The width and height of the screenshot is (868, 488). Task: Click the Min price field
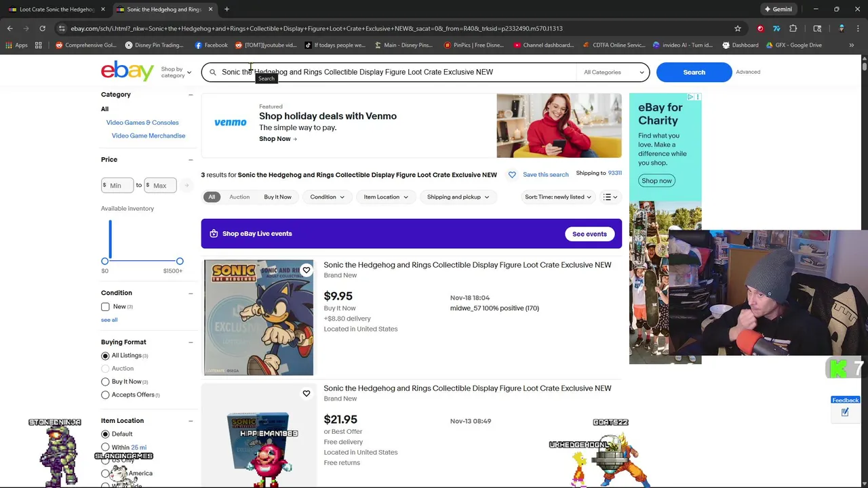tap(117, 185)
